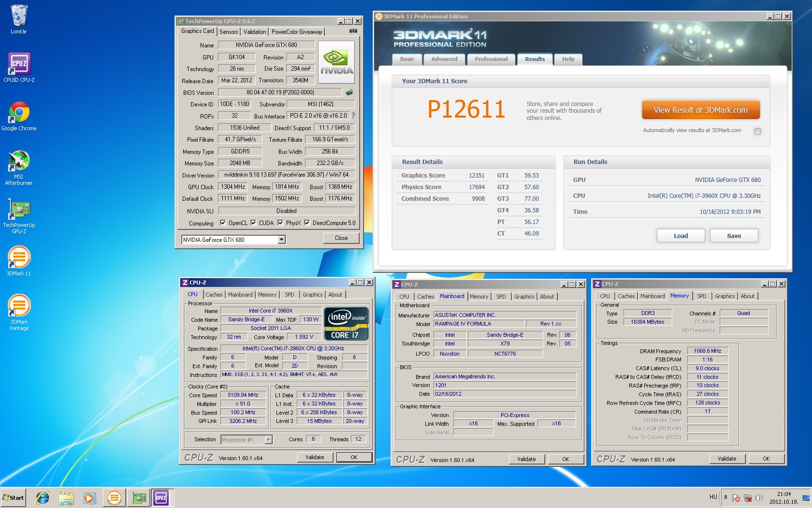812x508 pixels.
Task: Open Internet Explorer from the taskbar
Action: pos(43,498)
